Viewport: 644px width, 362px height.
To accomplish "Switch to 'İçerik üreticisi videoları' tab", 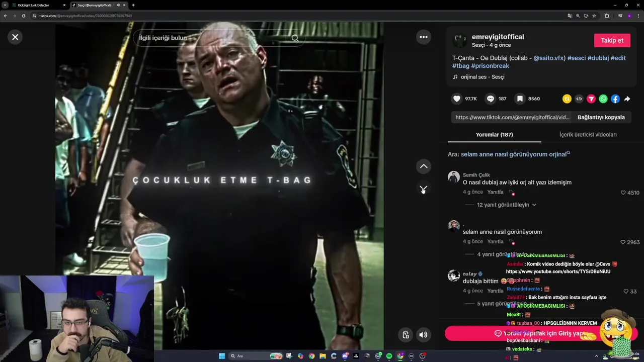I will [588, 134].
